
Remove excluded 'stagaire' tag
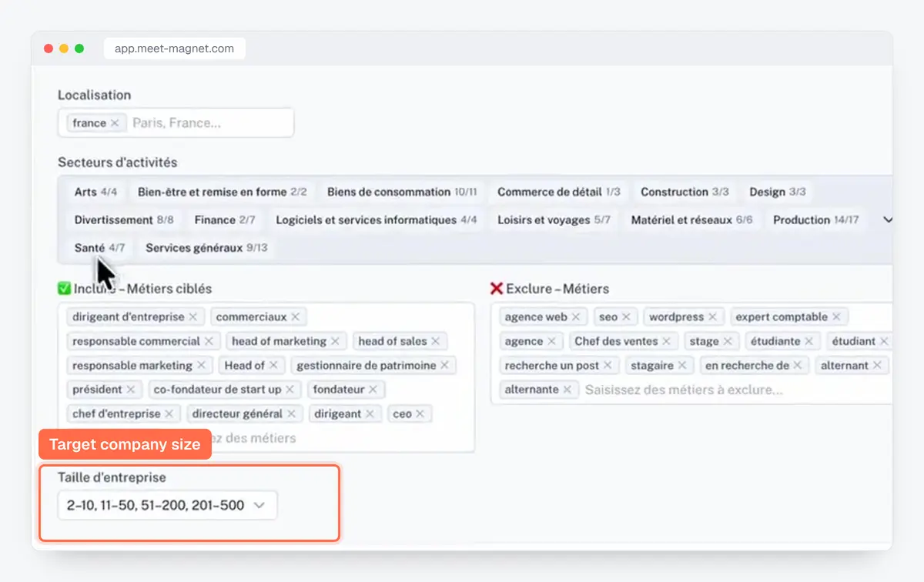coord(682,366)
